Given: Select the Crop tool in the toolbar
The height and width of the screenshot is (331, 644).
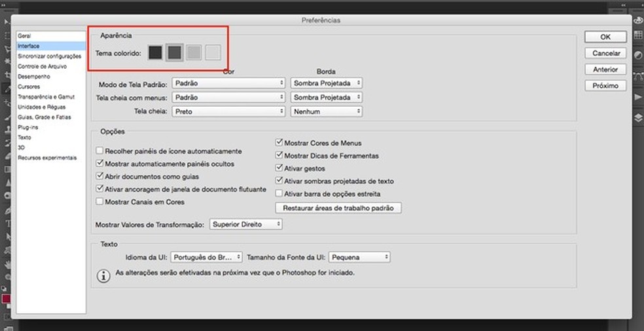Looking at the screenshot, I should (6, 75).
